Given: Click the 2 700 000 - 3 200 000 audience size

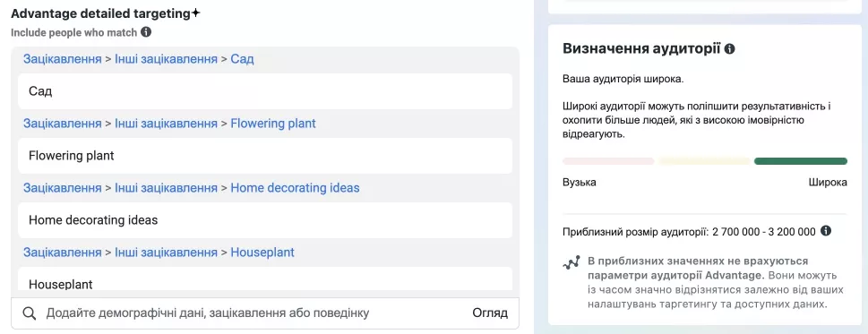Looking at the screenshot, I should tap(764, 232).
